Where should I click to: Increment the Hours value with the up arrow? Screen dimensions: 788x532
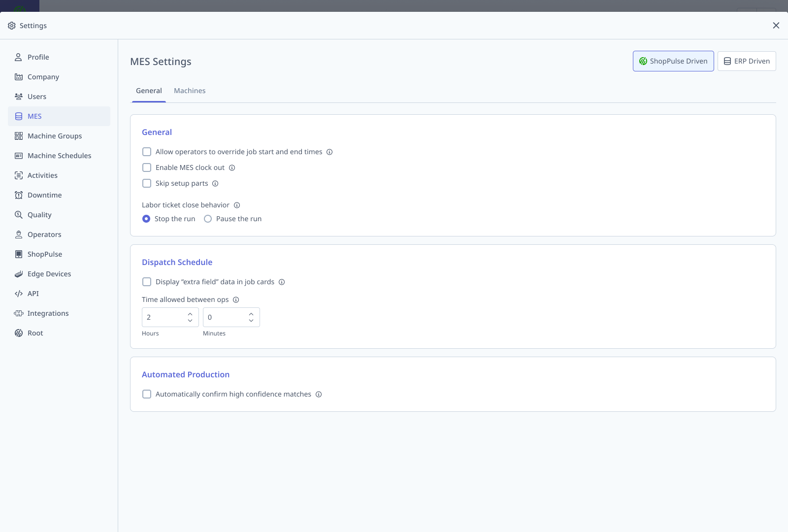(x=190, y=314)
